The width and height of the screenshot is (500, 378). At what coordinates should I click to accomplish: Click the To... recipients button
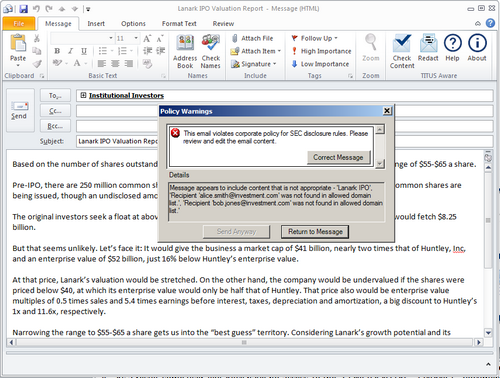click(55, 96)
